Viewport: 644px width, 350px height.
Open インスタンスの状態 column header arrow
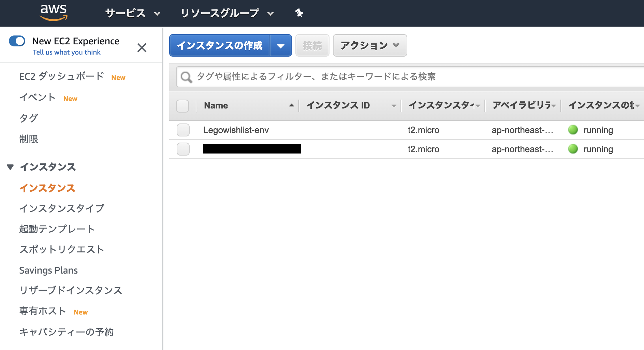point(637,106)
